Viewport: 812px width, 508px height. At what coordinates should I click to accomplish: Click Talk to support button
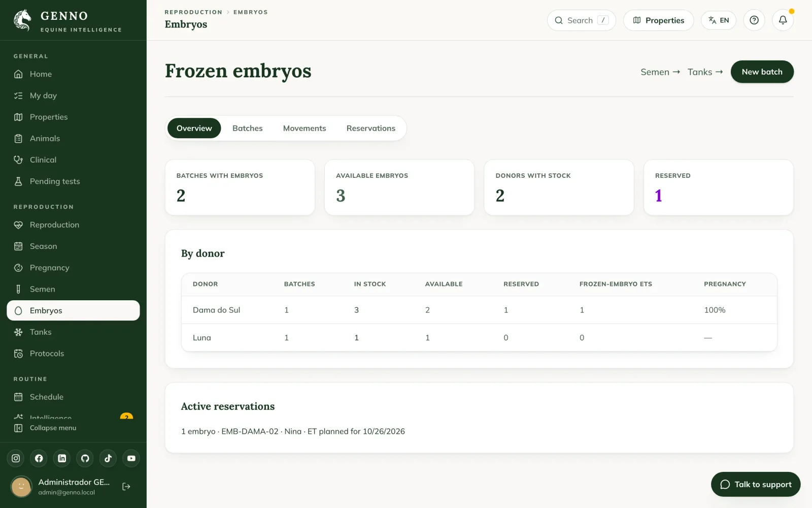[x=756, y=484]
